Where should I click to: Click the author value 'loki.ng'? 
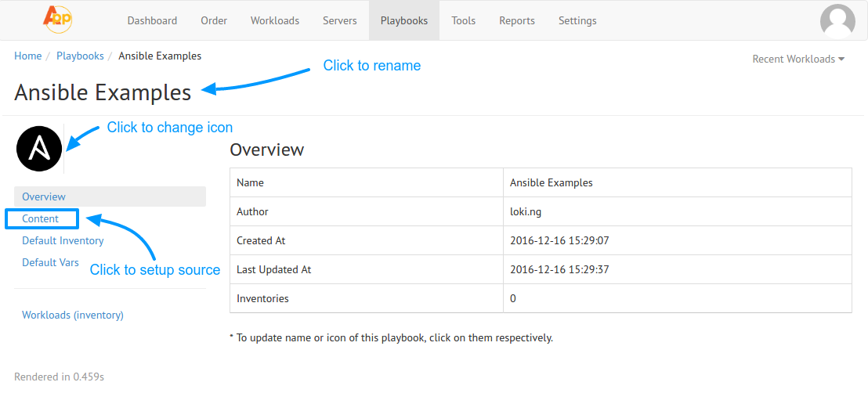[x=526, y=211]
